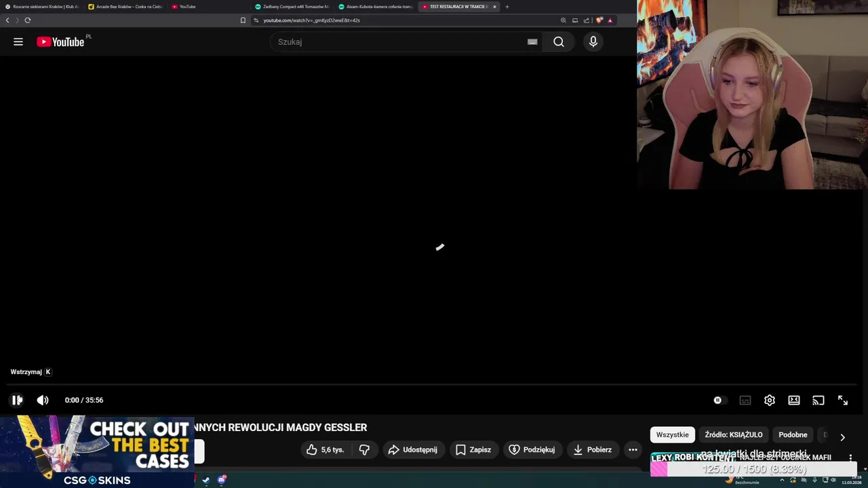Save the video with Zapisz
This screenshot has height=488, width=868.
click(x=473, y=450)
